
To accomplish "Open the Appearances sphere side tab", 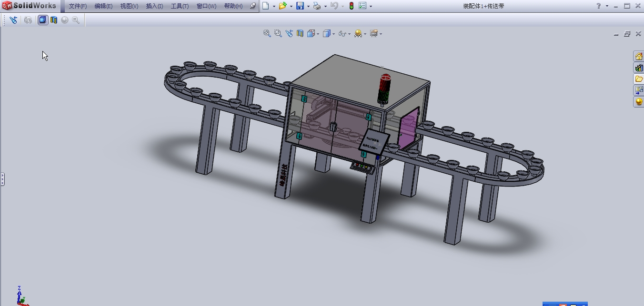I will (x=639, y=102).
